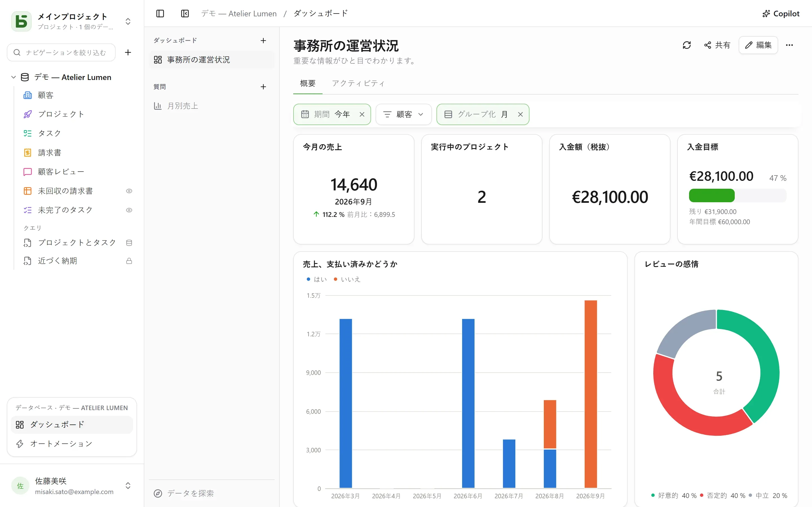The image size is (812, 507).
Task: Click the green 入金目標 progress bar
Action: 712,195
